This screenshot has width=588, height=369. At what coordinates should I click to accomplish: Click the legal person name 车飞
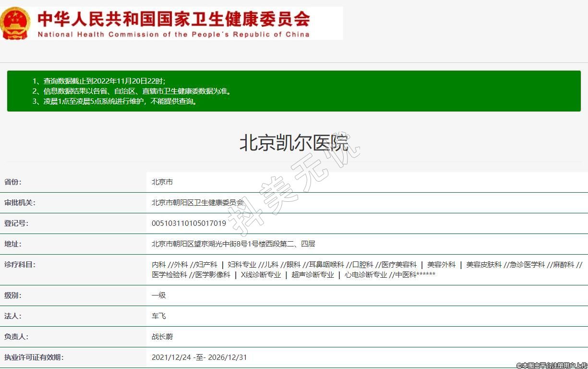click(x=158, y=316)
